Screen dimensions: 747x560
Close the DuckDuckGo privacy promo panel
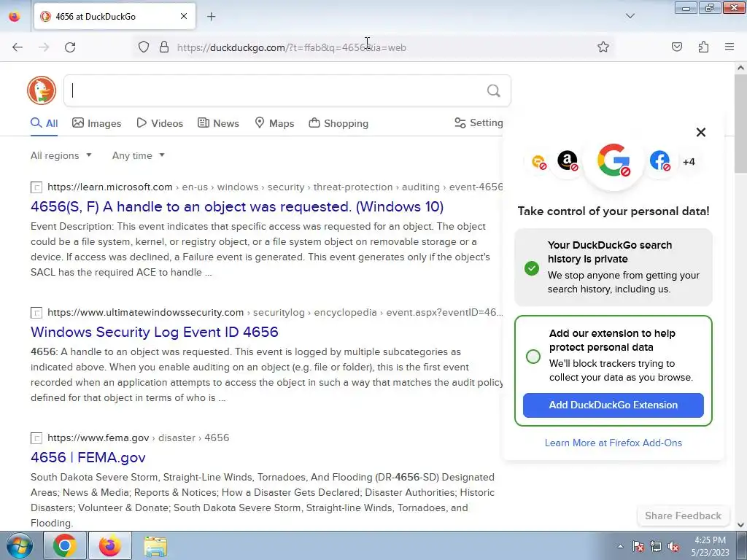701,133
